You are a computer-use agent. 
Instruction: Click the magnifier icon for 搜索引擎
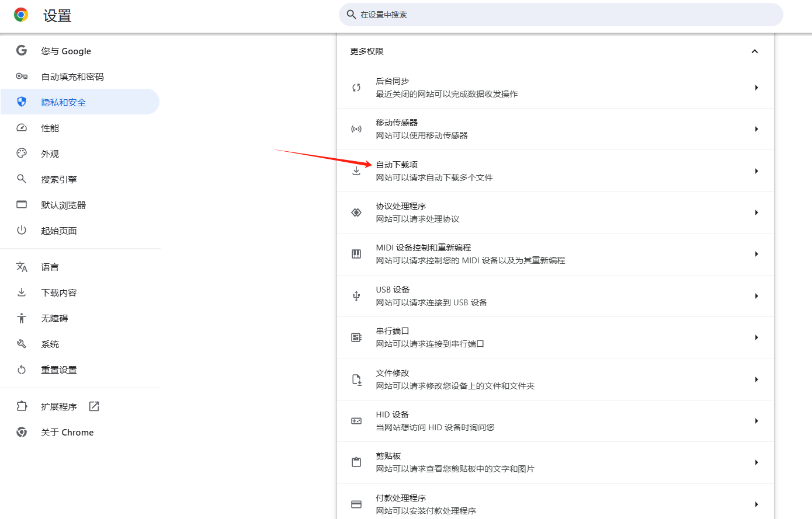tap(22, 179)
